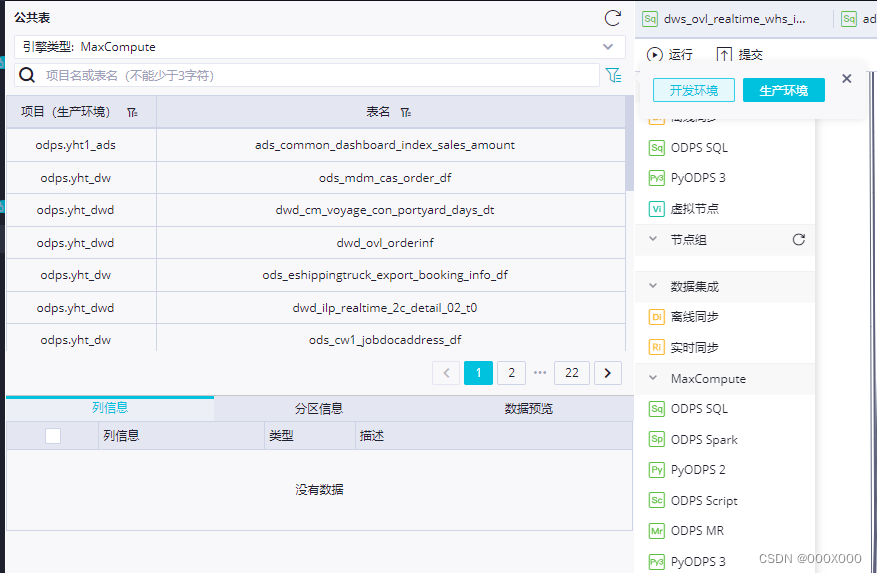877x573 pixels.
Task: Collapse the 节点组 section
Action: pos(653,239)
